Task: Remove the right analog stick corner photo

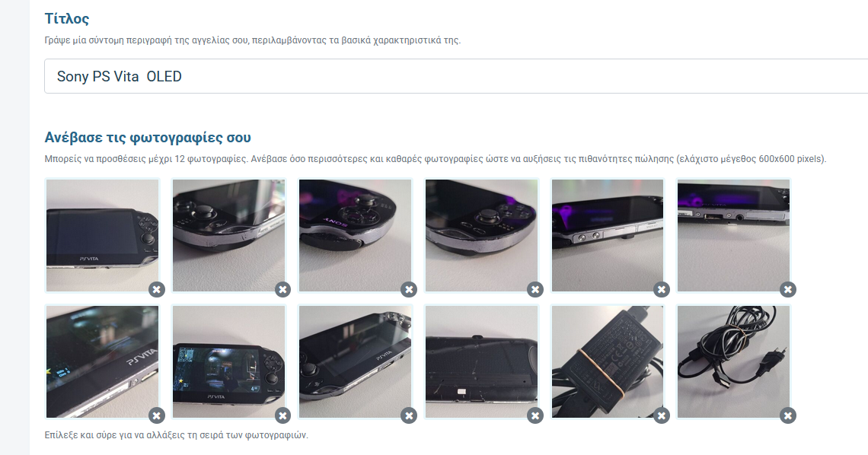Action: [535, 289]
